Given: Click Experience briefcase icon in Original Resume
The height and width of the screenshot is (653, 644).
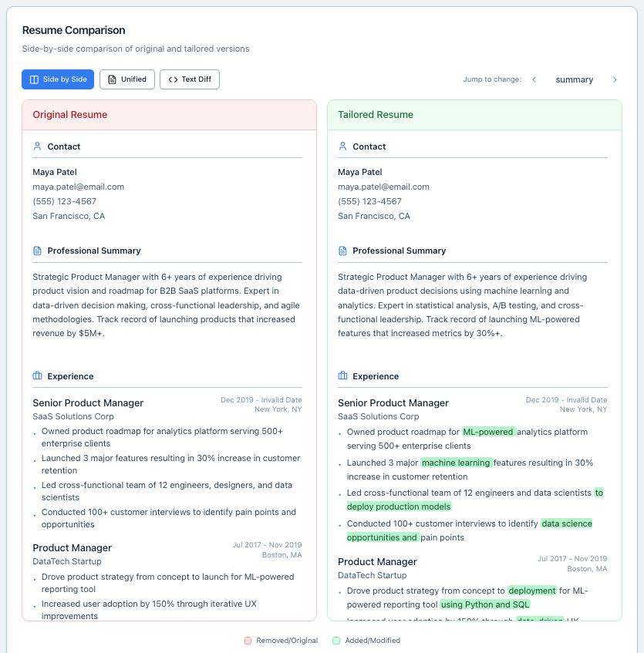Looking at the screenshot, I should (x=37, y=376).
